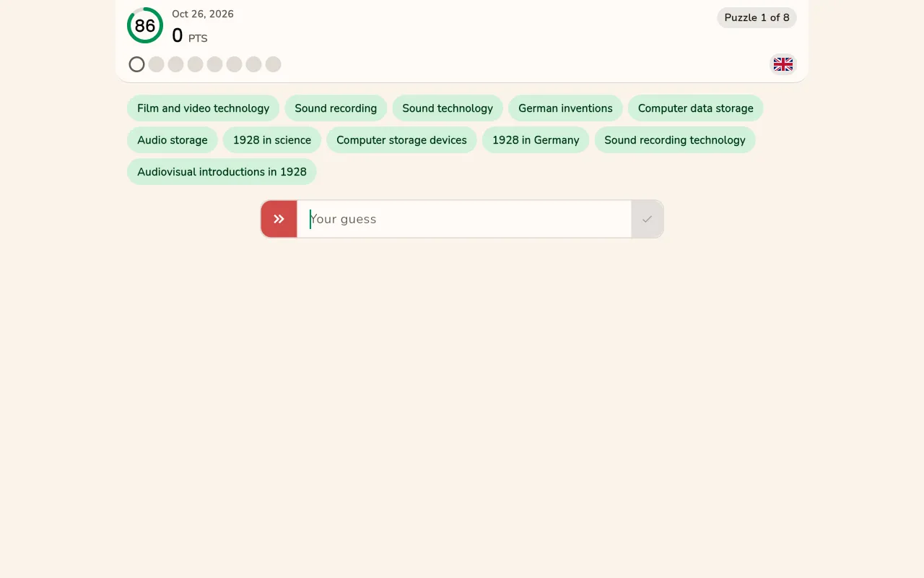Submit guess with the checkmark button
Image resolution: width=924 pixels, height=578 pixels.
tap(647, 219)
